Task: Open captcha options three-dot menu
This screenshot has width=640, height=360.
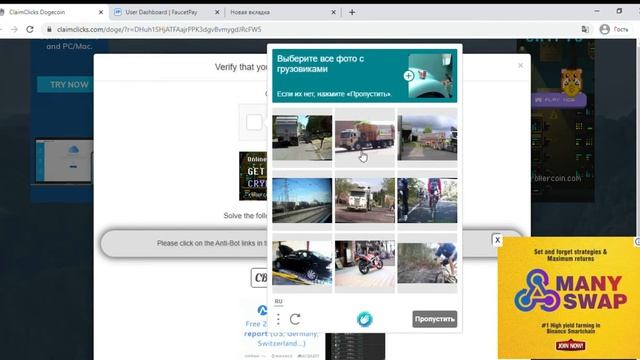Action: coord(278,319)
